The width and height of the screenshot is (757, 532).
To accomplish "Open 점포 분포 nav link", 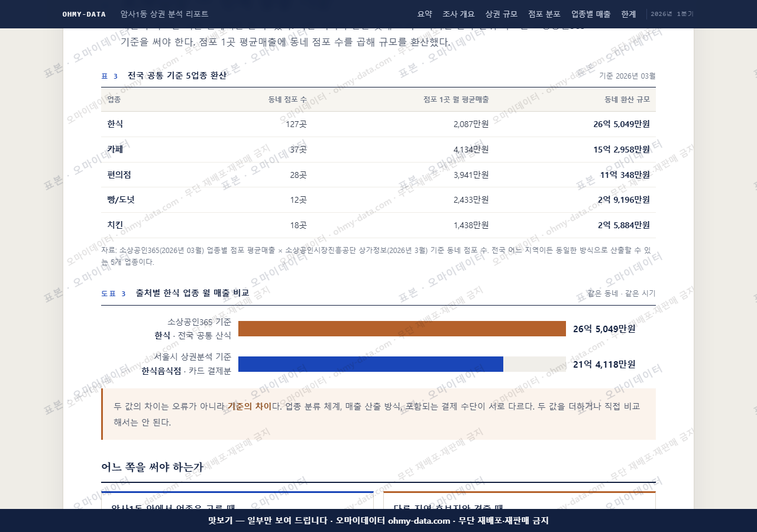I will tap(544, 14).
